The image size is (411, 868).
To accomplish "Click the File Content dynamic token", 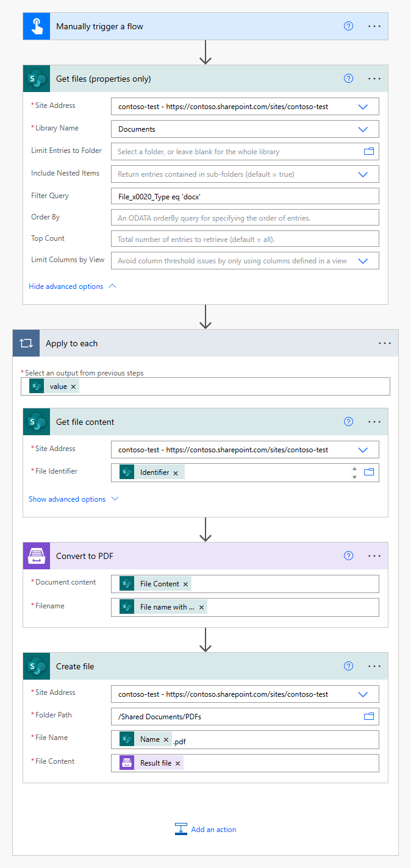I will click(155, 583).
